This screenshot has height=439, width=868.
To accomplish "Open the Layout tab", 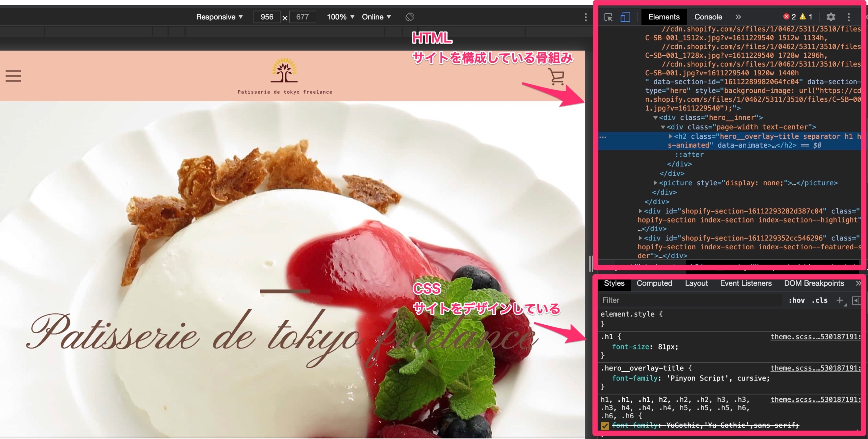I will pos(696,283).
